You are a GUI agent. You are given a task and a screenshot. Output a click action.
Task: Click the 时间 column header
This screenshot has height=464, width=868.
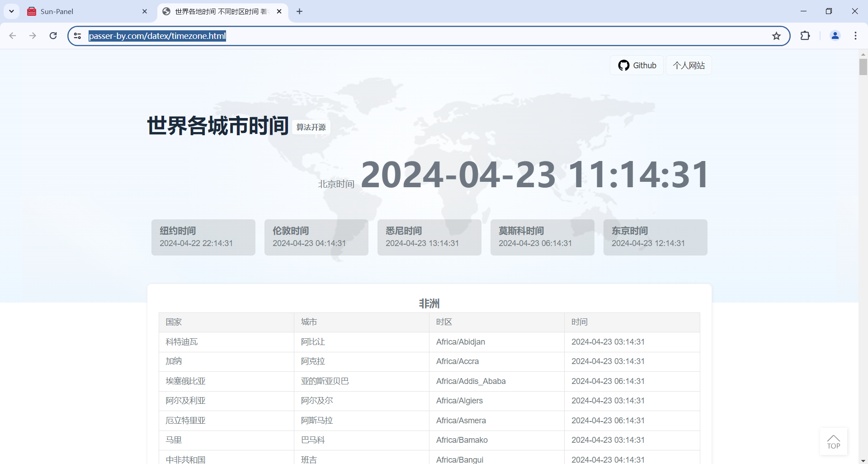pos(632,322)
